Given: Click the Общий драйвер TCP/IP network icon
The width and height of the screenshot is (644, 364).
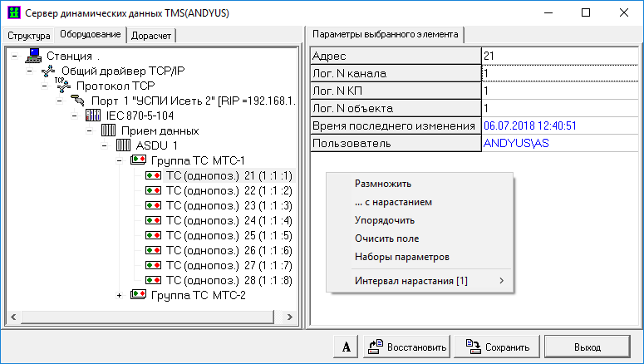Looking at the screenshot, I should coord(49,71).
